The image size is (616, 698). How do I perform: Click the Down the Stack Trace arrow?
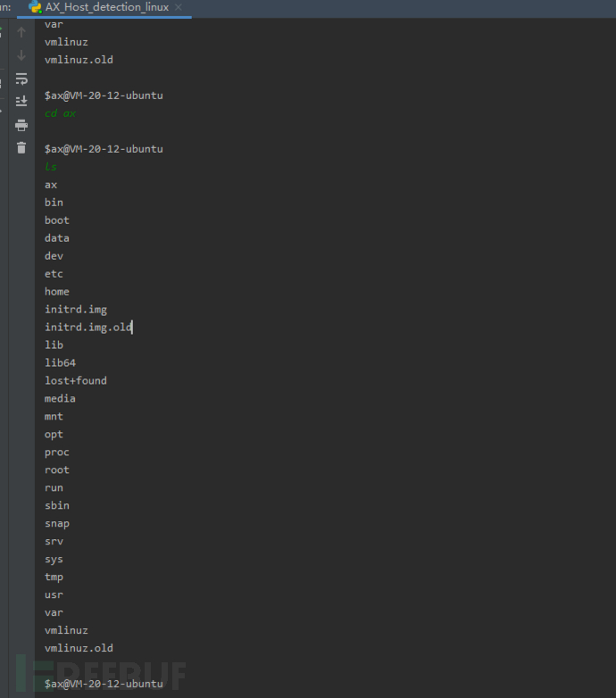21,55
